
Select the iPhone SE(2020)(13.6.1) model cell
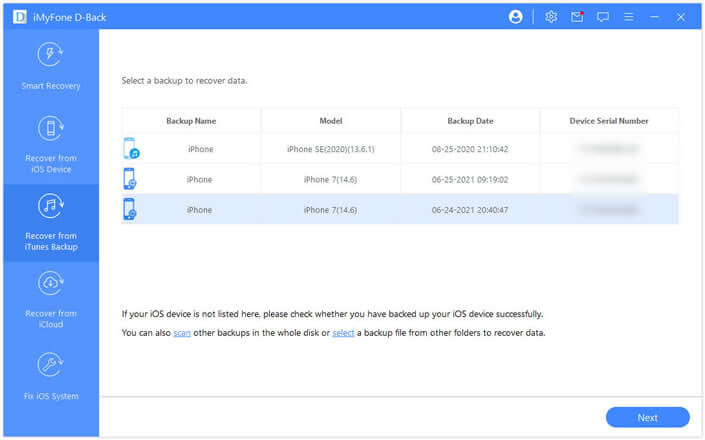pyautogui.click(x=330, y=149)
